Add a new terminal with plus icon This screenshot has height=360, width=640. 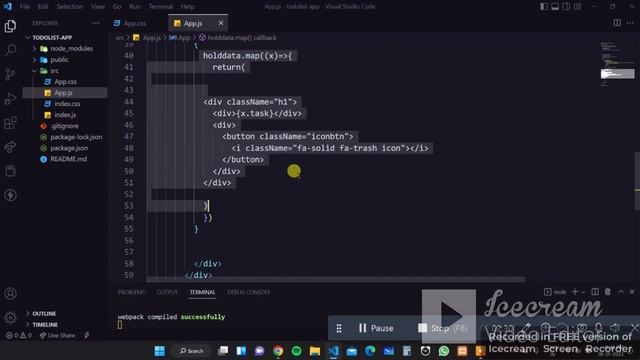575,291
